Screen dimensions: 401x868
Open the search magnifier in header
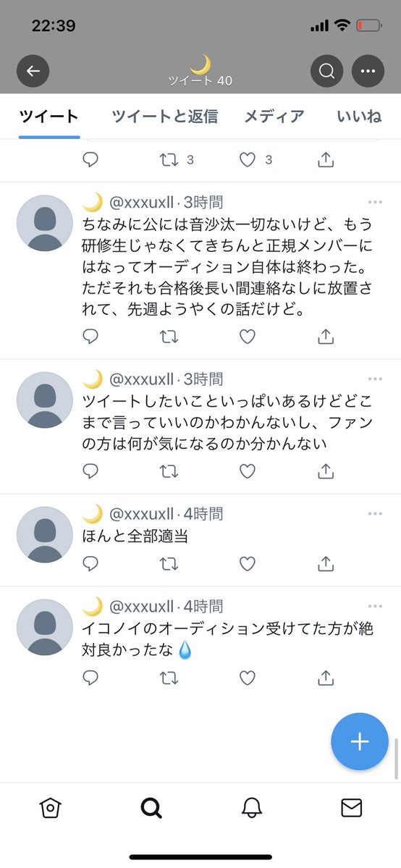(x=326, y=71)
